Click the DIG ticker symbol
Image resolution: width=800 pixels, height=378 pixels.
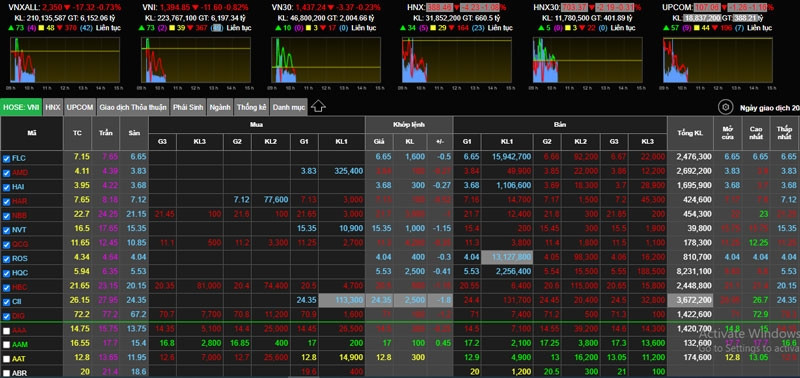click(x=18, y=316)
